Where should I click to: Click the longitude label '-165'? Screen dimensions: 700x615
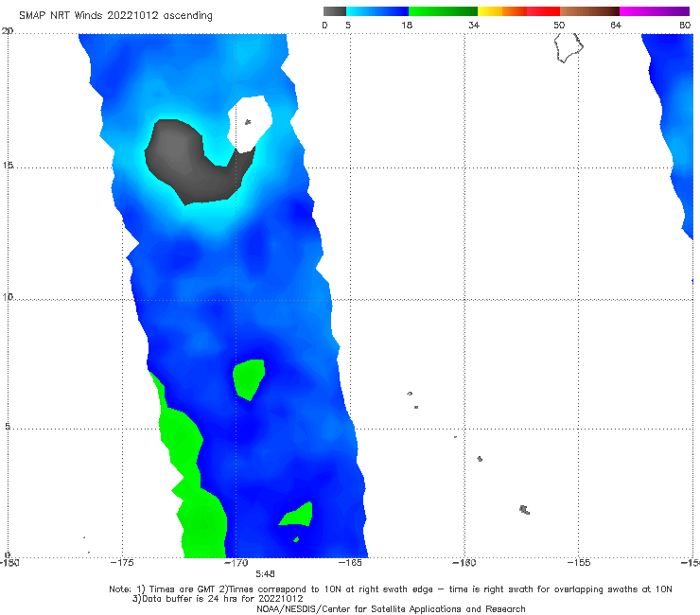click(350, 563)
